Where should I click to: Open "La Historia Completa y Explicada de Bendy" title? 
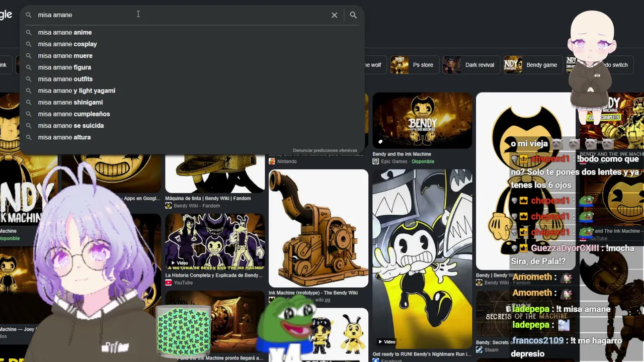(x=214, y=276)
